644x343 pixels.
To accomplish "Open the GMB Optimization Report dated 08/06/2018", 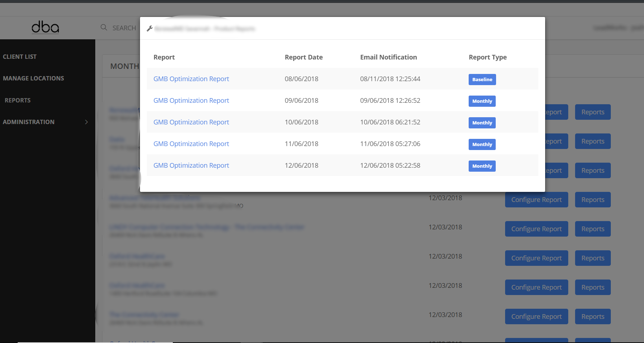I will click(191, 79).
